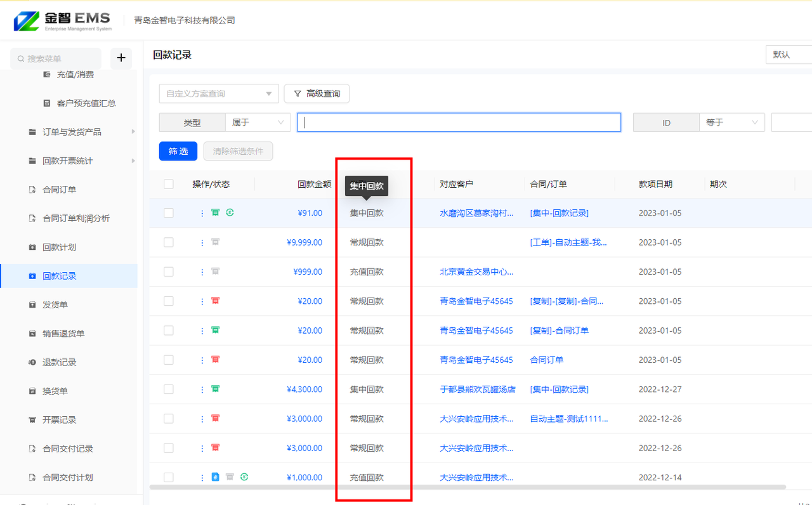This screenshot has width=812, height=505.
Task: Click the green circular refresh icon in the ¥1,000.00 row
Action: 244,476
